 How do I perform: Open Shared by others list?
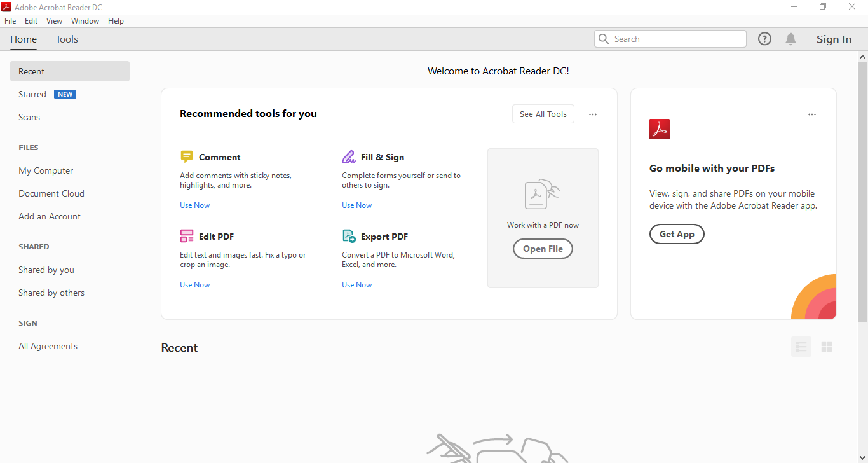pyautogui.click(x=51, y=293)
